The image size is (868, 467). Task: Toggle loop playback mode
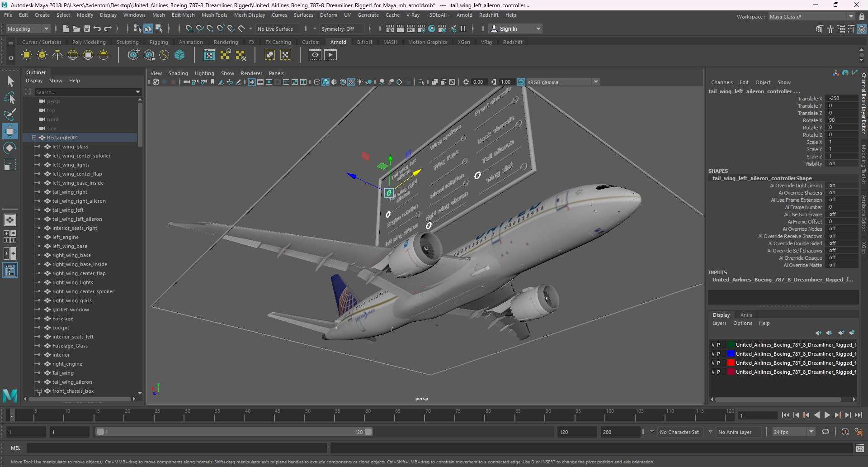[x=826, y=432]
